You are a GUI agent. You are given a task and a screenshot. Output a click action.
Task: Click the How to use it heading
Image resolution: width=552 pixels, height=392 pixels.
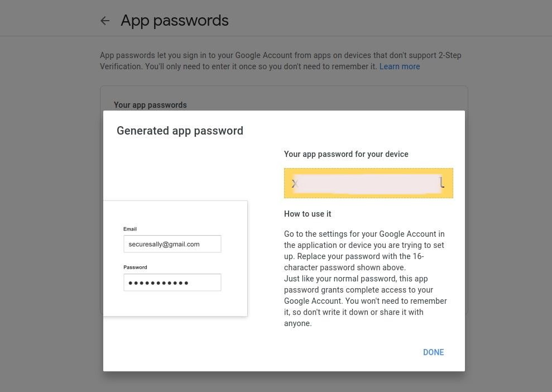click(x=308, y=214)
